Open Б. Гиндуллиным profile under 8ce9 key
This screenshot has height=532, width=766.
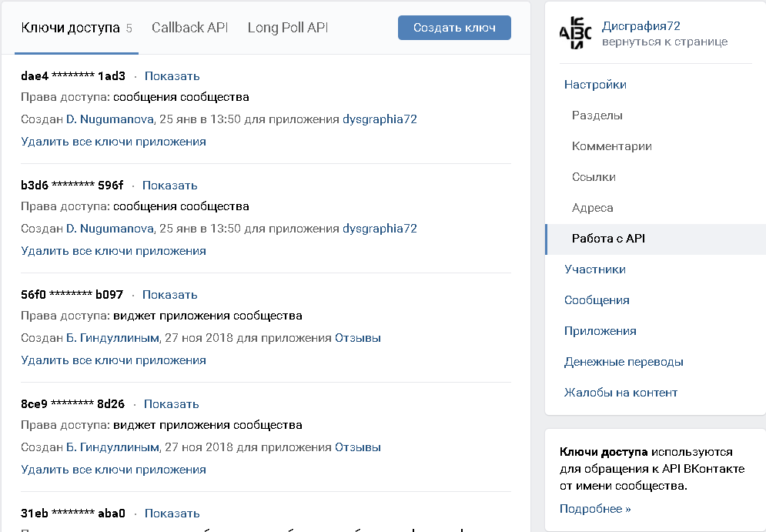point(112,447)
